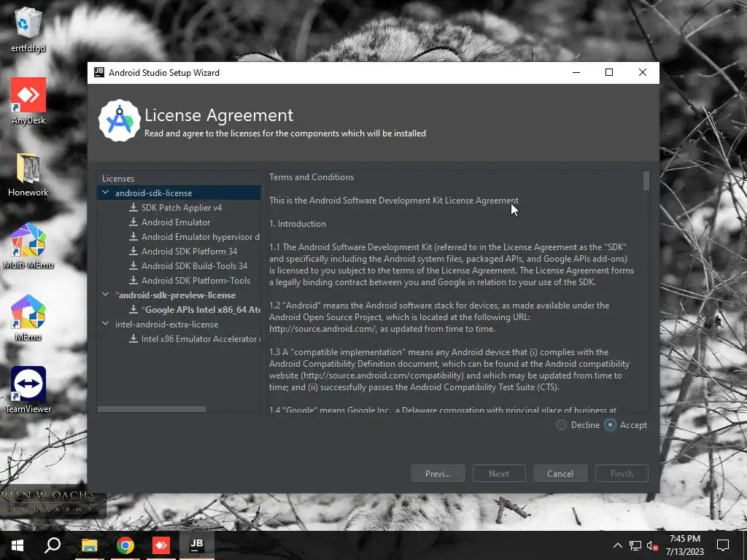Image resolution: width=747 pixels, height=560 pixels.
Task: Open the MEmu desktop shortcut
Action: tap(28, 319)
